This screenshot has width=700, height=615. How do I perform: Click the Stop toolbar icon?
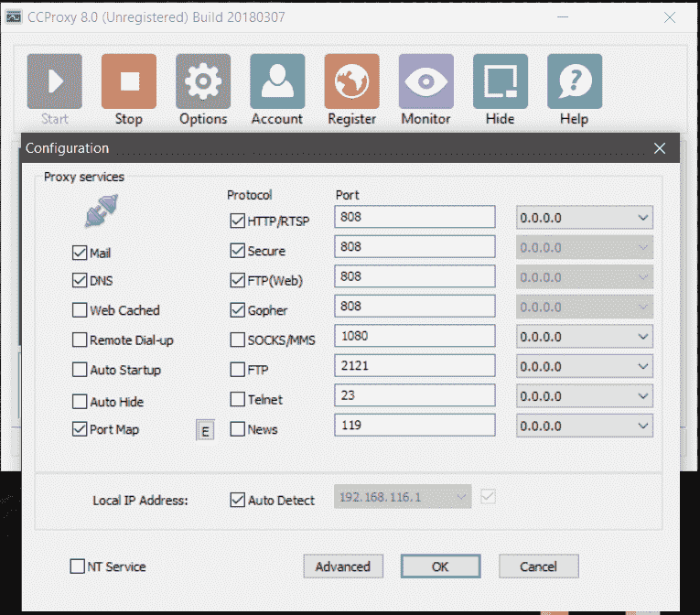coord(129,81)
